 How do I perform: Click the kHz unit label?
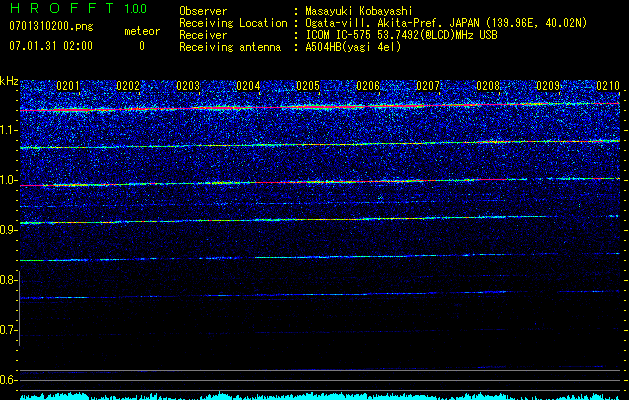9,80
